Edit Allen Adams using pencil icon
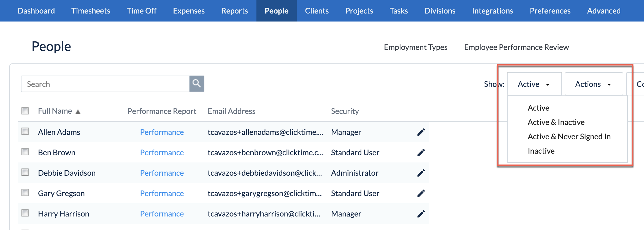 (x=421, y=132)
